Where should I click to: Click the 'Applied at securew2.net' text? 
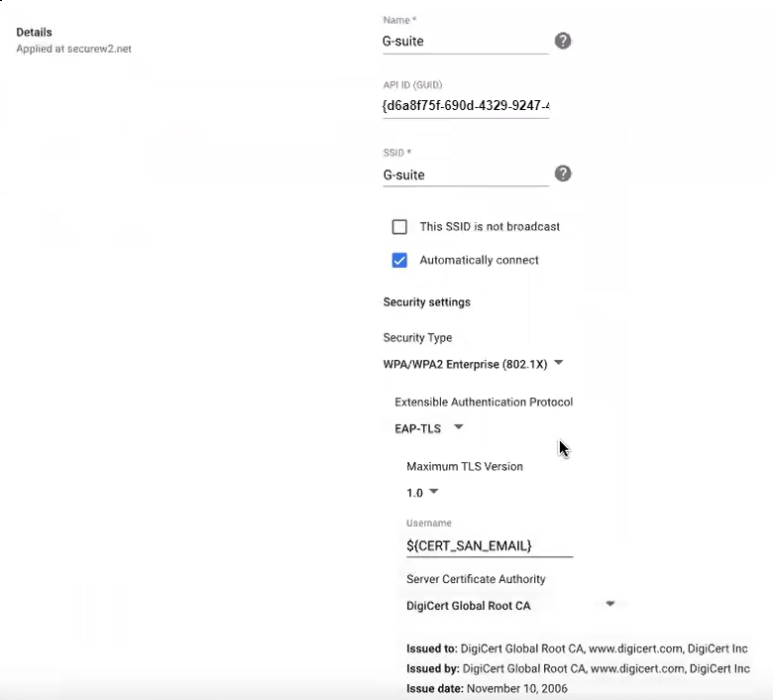click(74, 49)
